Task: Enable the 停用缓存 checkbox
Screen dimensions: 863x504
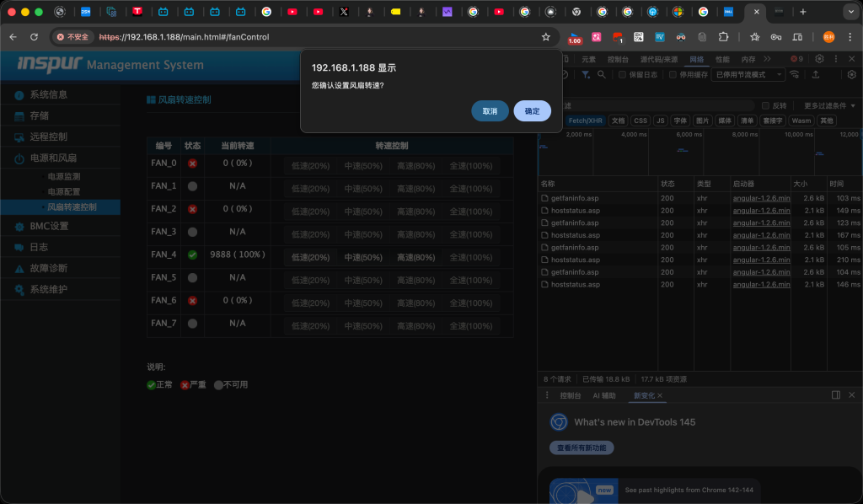Action: click(x=673, y=74)
